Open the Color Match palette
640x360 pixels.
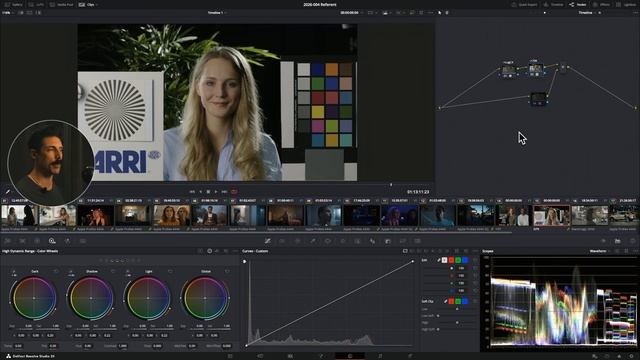[22, 241]
